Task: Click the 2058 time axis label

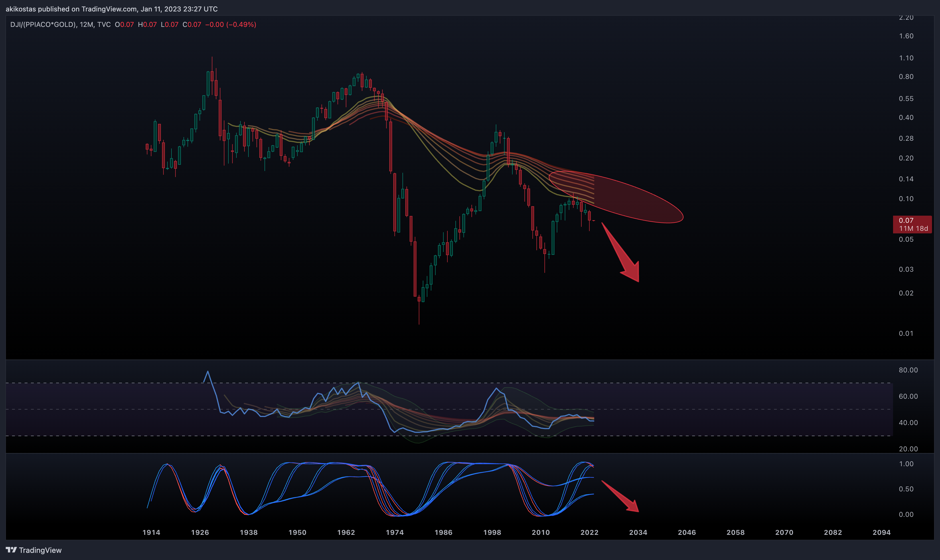Action: 735,533
